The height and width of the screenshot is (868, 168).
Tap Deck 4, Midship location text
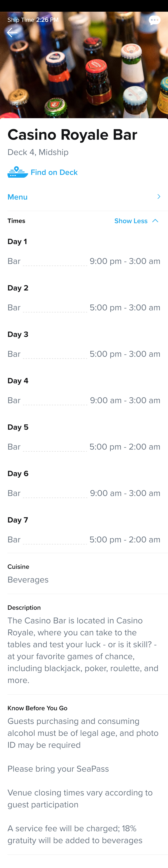point(38,152)
